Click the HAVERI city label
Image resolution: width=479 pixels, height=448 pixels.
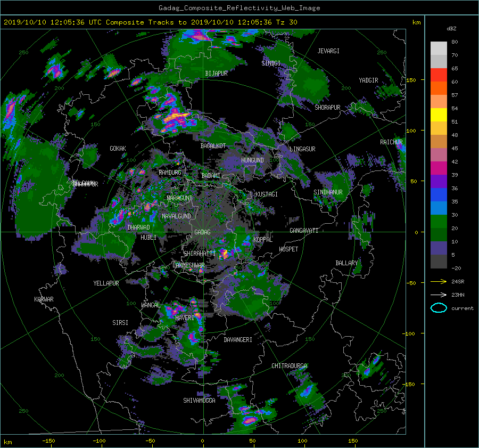coord(185,318)
